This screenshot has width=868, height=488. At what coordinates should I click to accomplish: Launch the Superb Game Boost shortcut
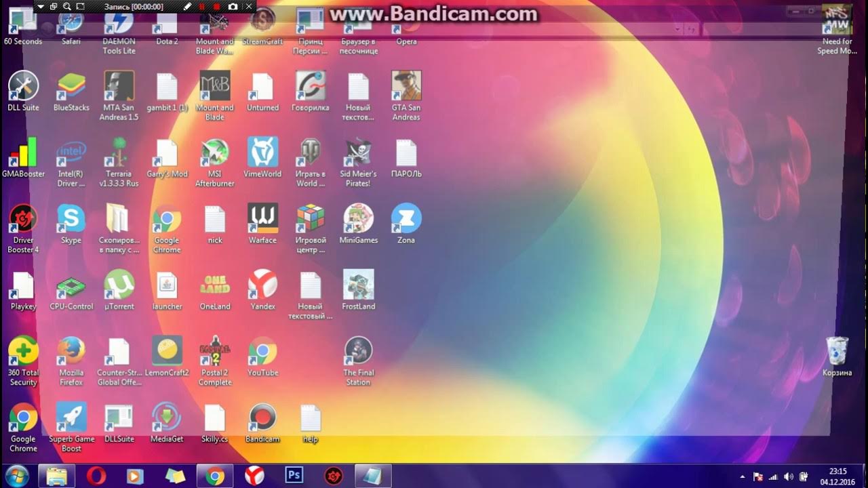pyautogui.click(x=71, y=428)
